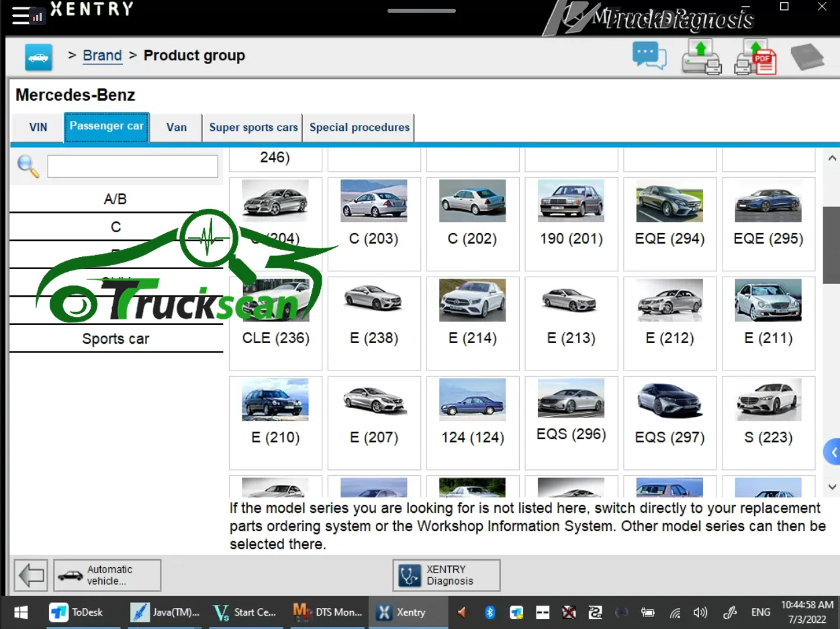The image size is (840, 629).
Task: Switch to Super sports cars tab
Action: coord(253,127)
